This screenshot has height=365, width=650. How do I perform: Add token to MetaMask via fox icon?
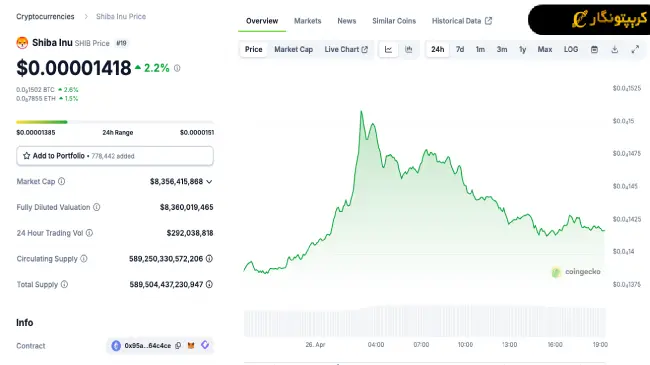(x=191, y=346)
